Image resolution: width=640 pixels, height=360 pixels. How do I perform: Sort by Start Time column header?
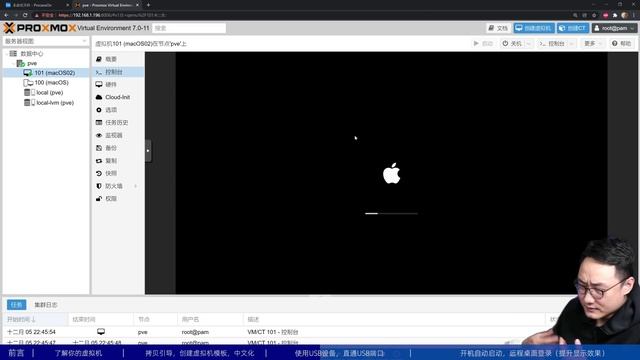[35, 319]
